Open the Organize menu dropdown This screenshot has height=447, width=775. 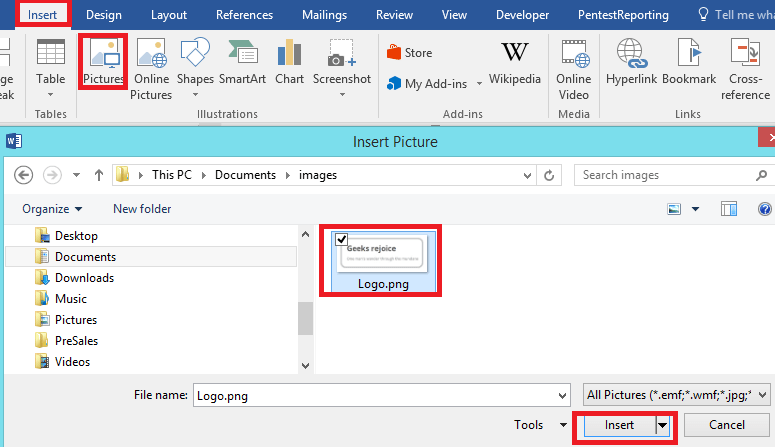coord(53,209)
